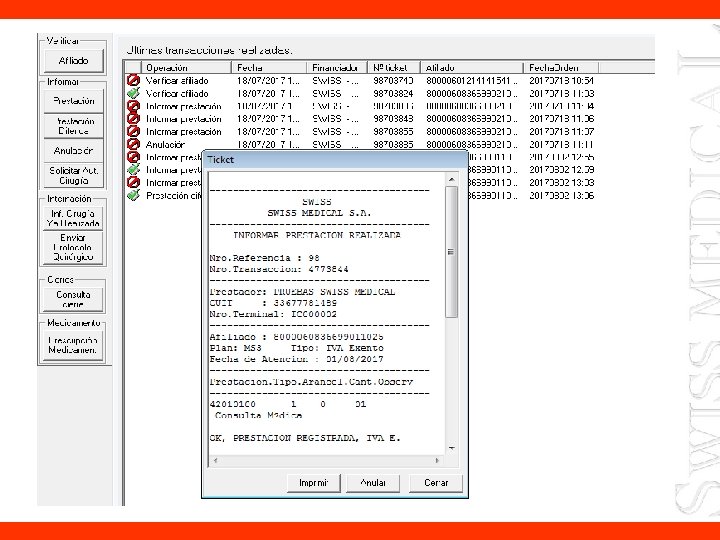This screenshot has width=720, height=540.
Task: Sort by the Operación column header
Action: [186, 68]
